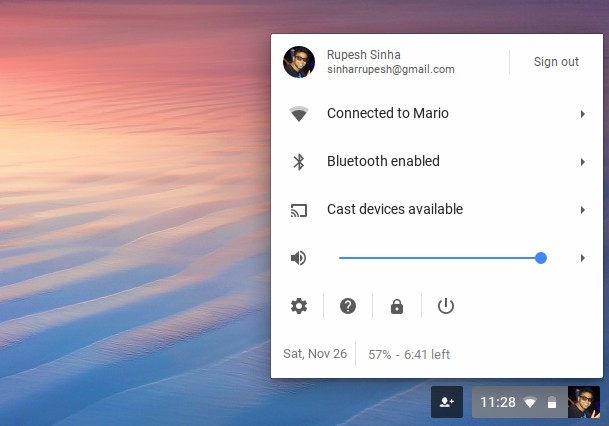The height and width of the screenshot is (426, 609).
Task: Mute audio via the speaker icon
Action: coord(298,258)
